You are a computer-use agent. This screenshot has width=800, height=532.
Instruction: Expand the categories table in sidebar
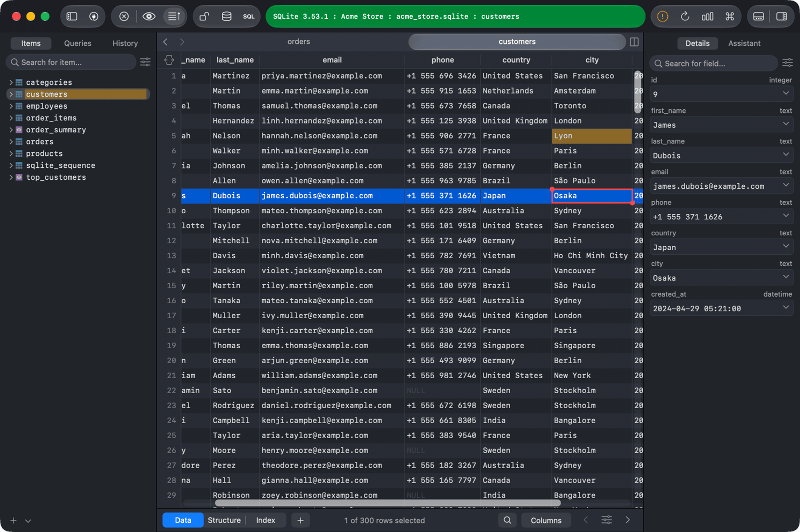coord(11,82)
